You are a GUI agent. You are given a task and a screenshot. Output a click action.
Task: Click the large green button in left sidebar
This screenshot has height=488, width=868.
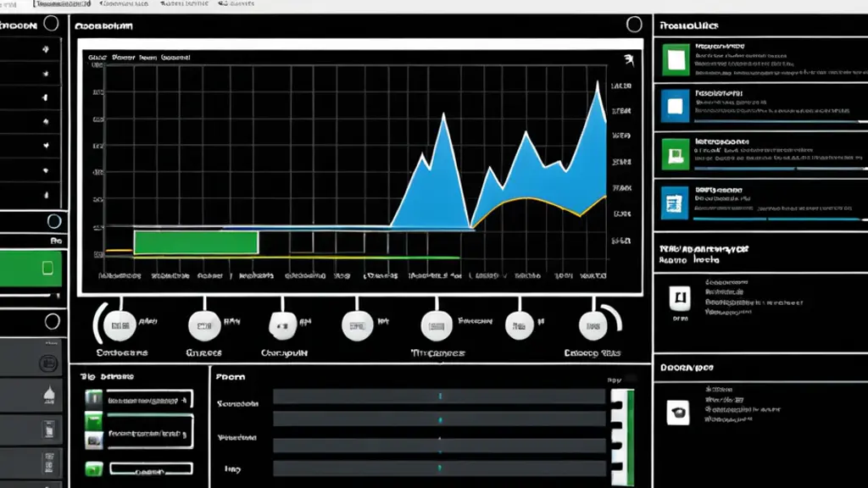tap(31, 269)
